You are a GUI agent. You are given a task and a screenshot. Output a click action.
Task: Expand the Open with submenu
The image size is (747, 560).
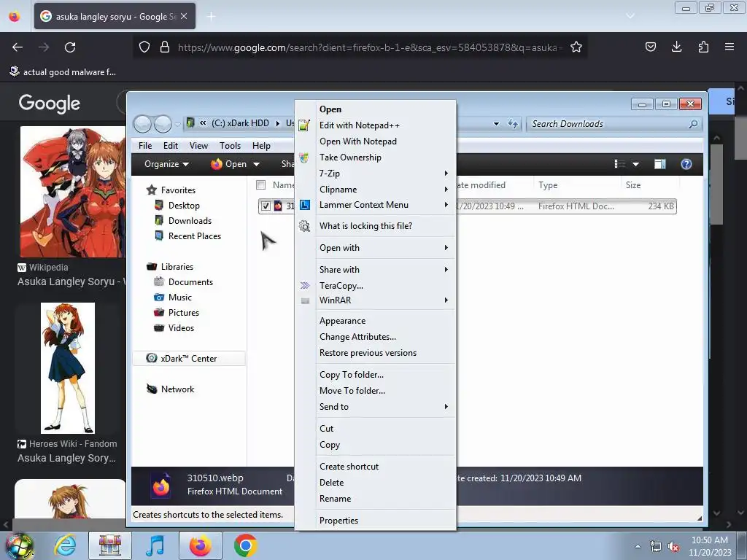(376, 248)
